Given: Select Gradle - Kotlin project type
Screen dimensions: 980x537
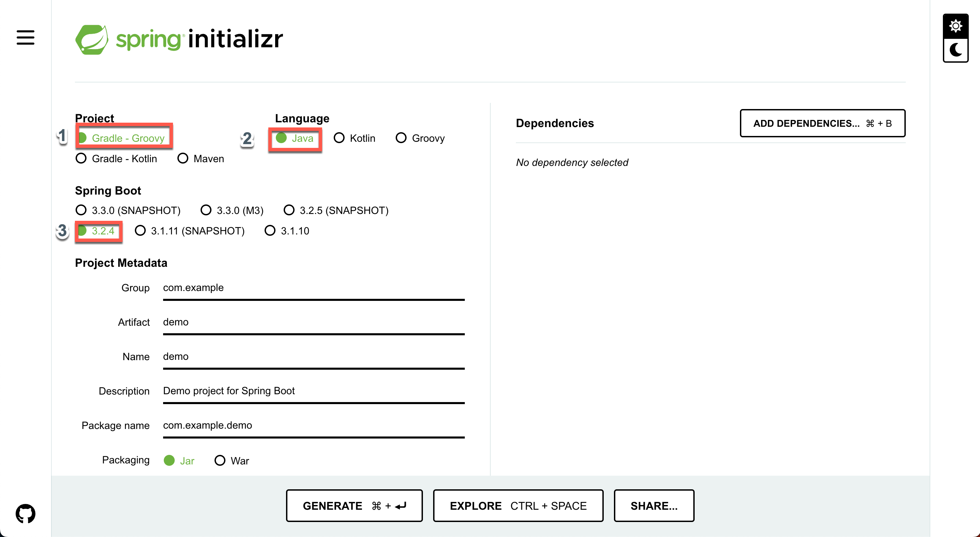Looking at the screenshot, I should click(116, 158).
